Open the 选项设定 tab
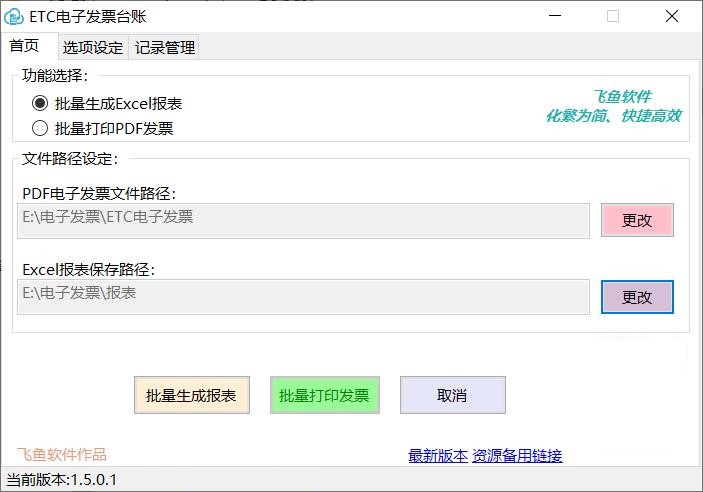Screen dimensions: 703x492 93,47
